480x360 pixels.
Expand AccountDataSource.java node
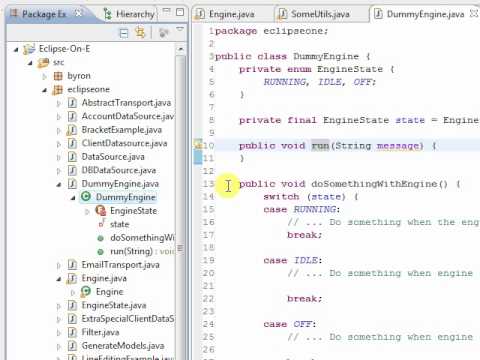59,117
